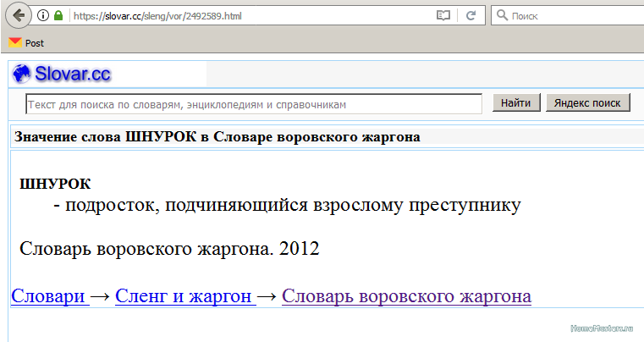Reload the current page
The height and width of the screenshot is (342, 644).
click(471, 15)
